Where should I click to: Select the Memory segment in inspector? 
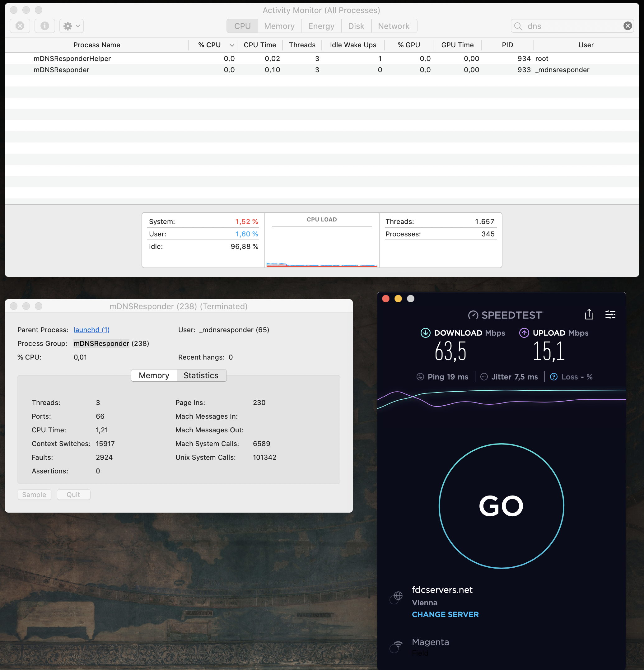[x=154, y=375]
